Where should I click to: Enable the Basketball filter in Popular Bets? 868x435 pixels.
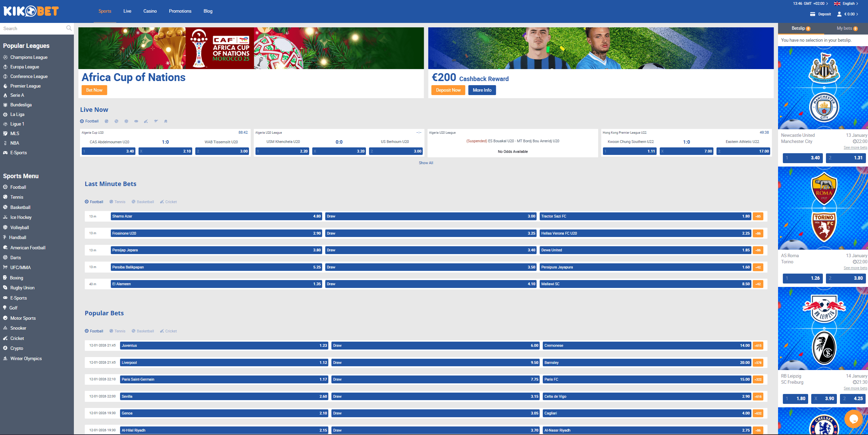143,331
